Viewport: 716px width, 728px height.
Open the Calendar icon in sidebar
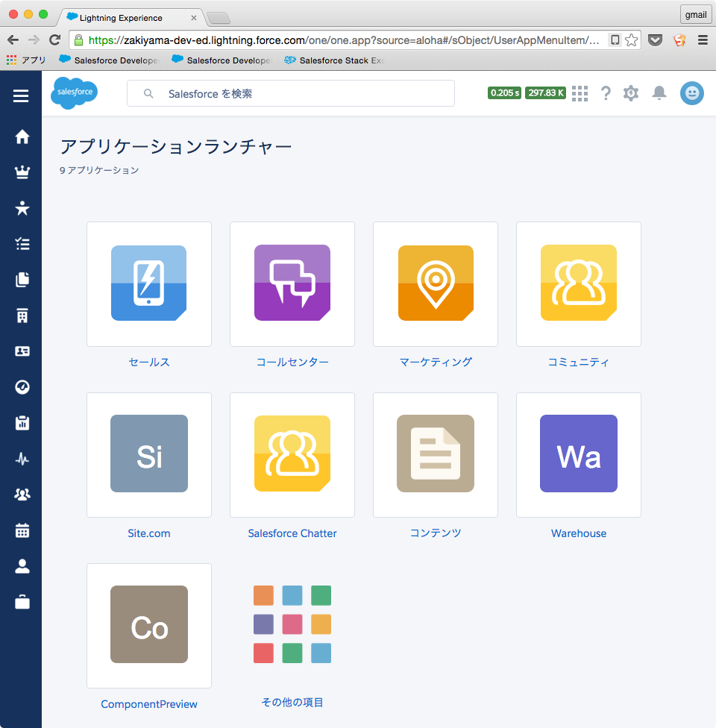point(22,530)
